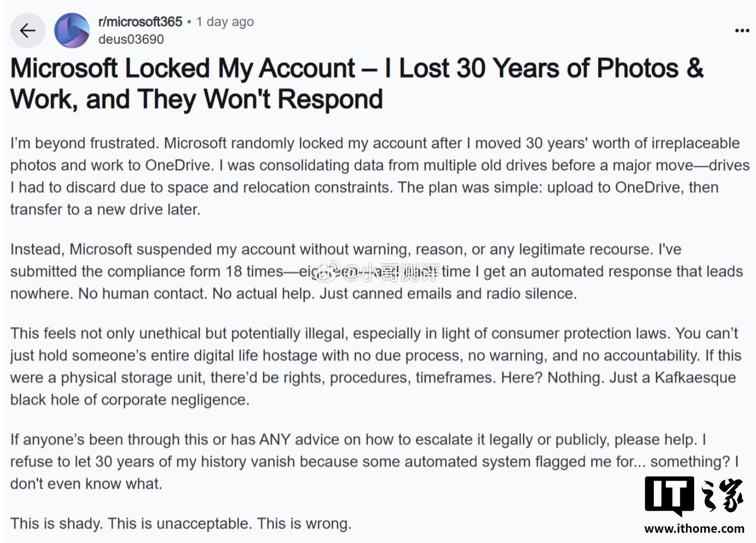Open user deus03690's profile
Viewport: 756px width, 543px height.
coord(131,39)
